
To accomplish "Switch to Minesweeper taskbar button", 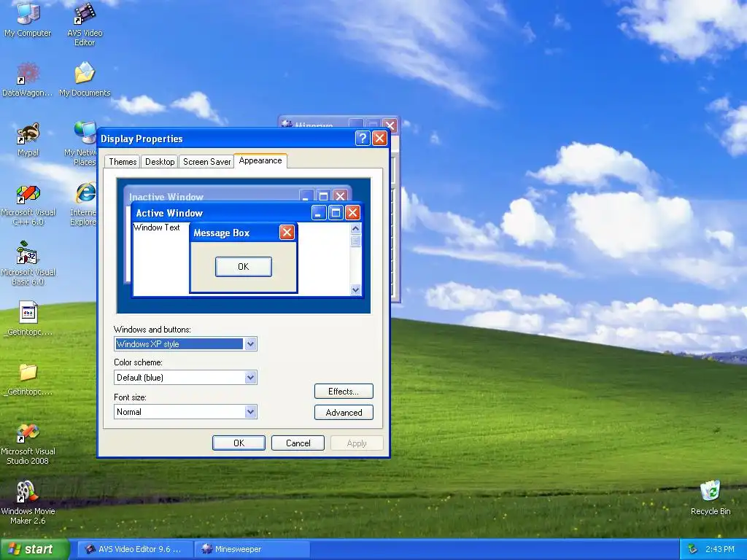I will [x=252, y=549].
